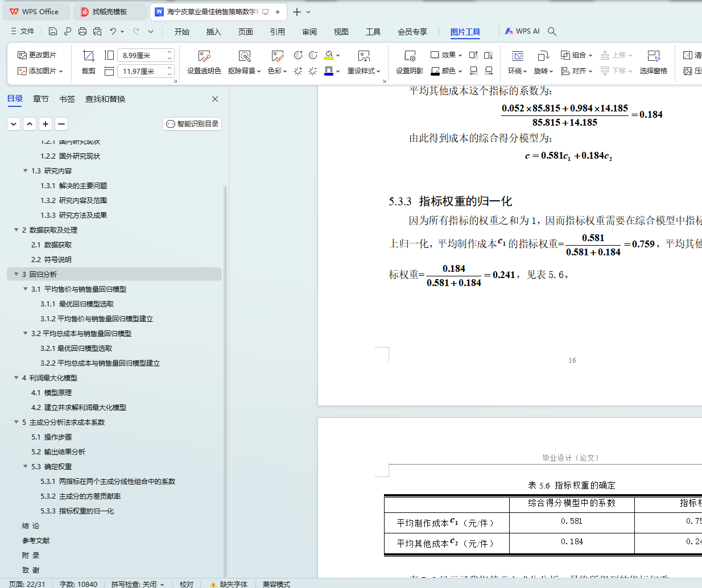The width and height of the screenshot is (702, 588).
Task: Open Selection Pane (选择窗格)
Action: (653, 63)
